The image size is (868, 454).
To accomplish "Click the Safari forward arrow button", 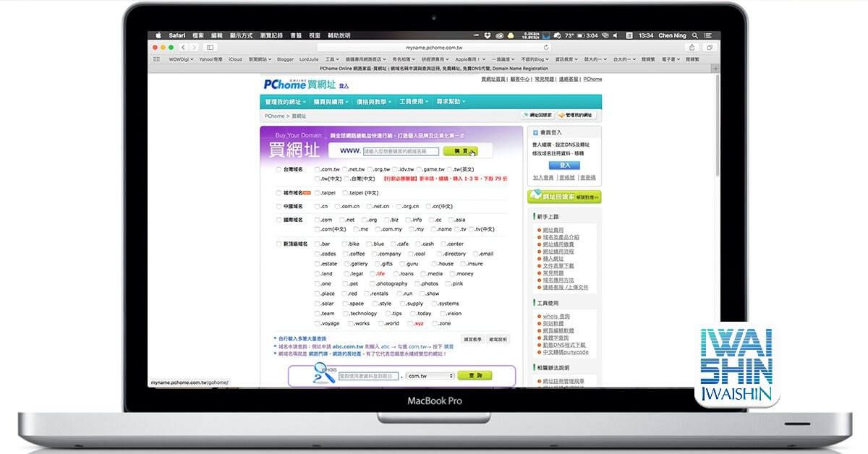I will click(x=194, y=47).
